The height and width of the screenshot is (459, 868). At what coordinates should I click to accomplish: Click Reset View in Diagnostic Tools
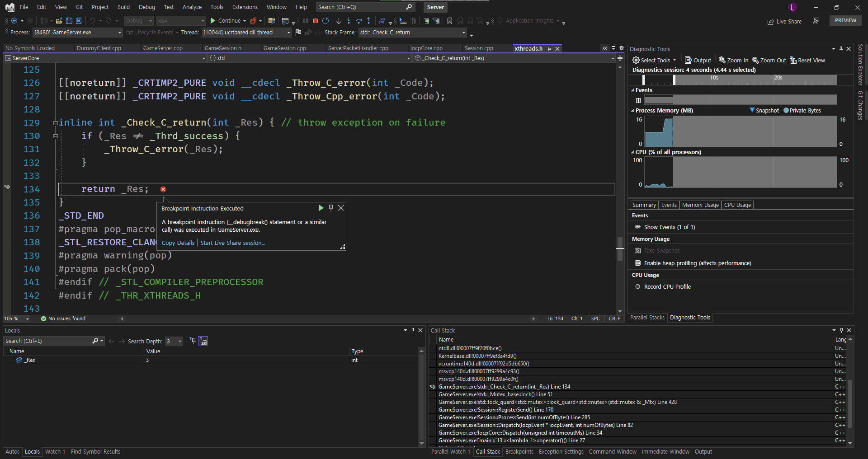click(x=807, y=60)
